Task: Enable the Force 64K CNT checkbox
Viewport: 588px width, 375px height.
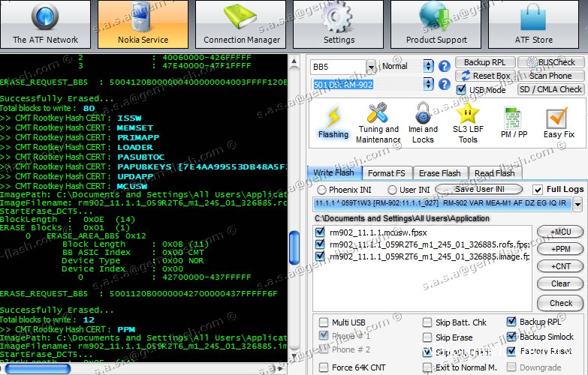Action: (323, 367)
